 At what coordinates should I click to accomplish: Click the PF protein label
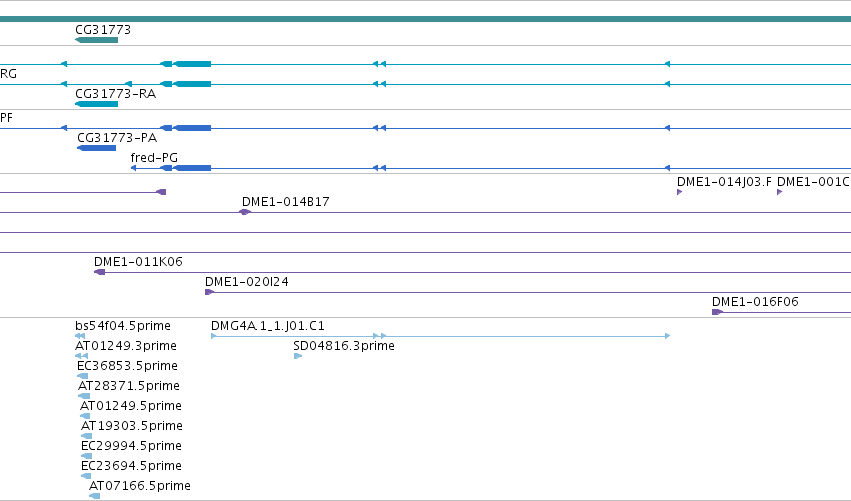tap(7, 118)
